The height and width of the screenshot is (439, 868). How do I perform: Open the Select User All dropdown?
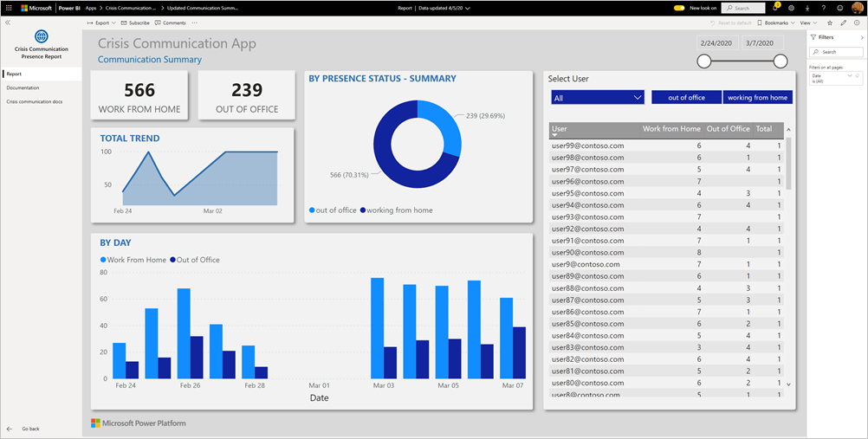pos(598,98)
